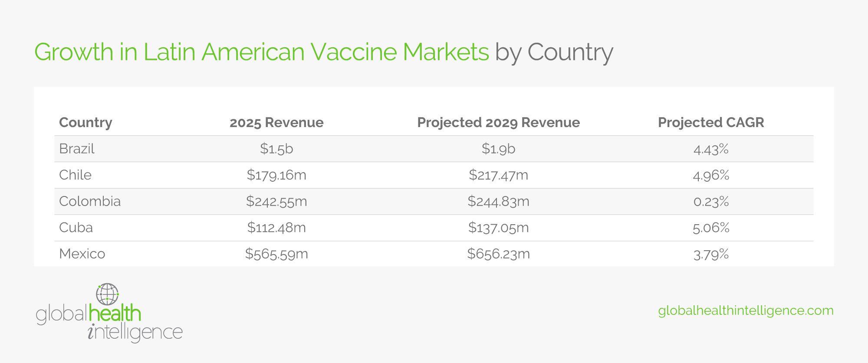Image resolution: width=868 pixels, height=363 pixels.
Task: Click the Country column header
Action: [x=85, y=122]
